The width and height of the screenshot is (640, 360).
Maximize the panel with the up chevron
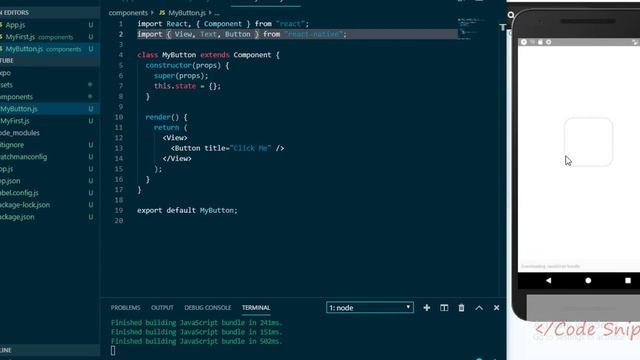479,308
